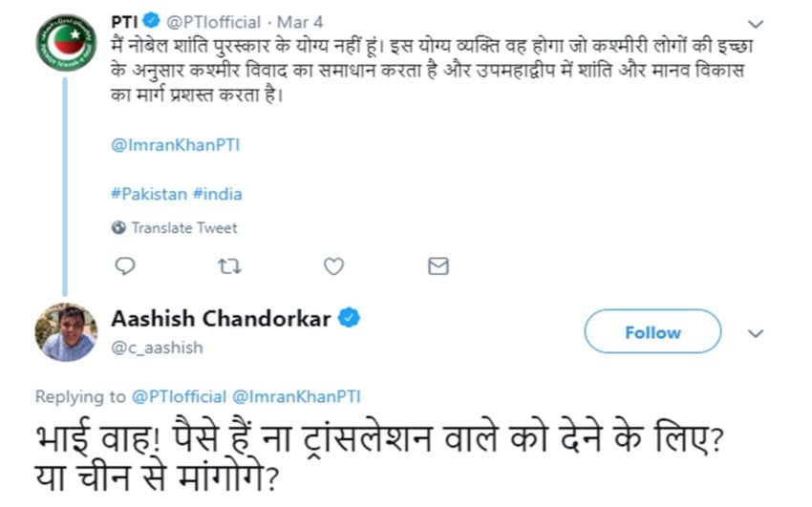This screenshot has width=812, height=507.
Task: Click the Aashish Chandorkar display name
Action: [221, 319]
